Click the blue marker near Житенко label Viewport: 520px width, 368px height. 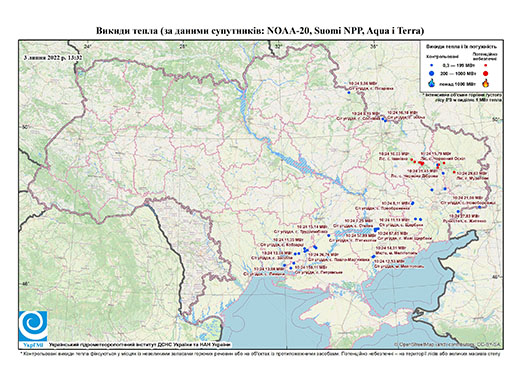(458, 211)
